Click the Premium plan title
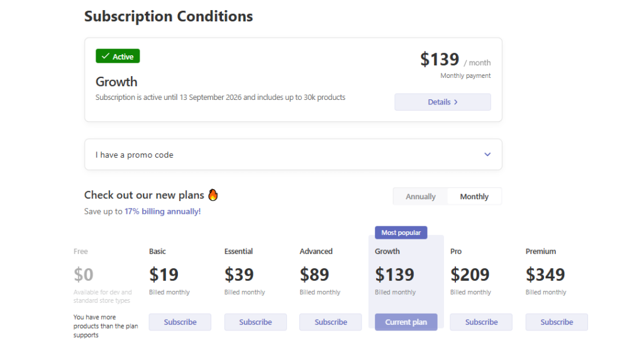The image size is (644, 345). point(540,251)
